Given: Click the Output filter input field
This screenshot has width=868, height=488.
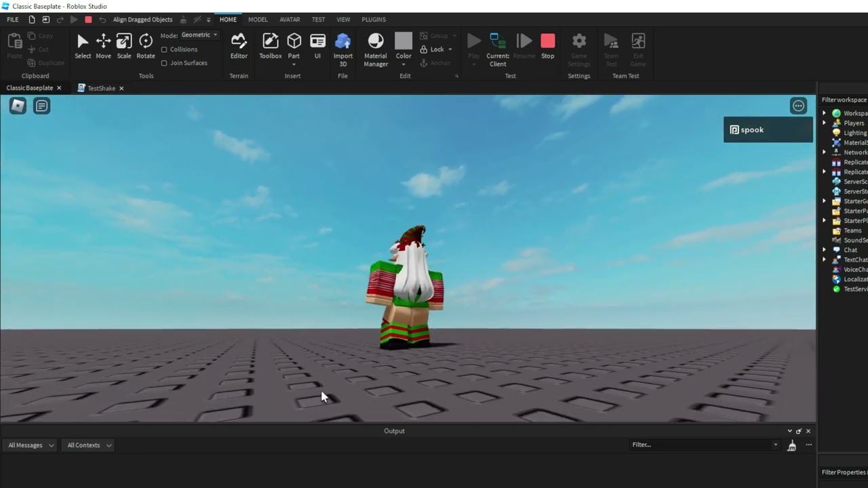Looking at the screenshot, I should 701,445.
